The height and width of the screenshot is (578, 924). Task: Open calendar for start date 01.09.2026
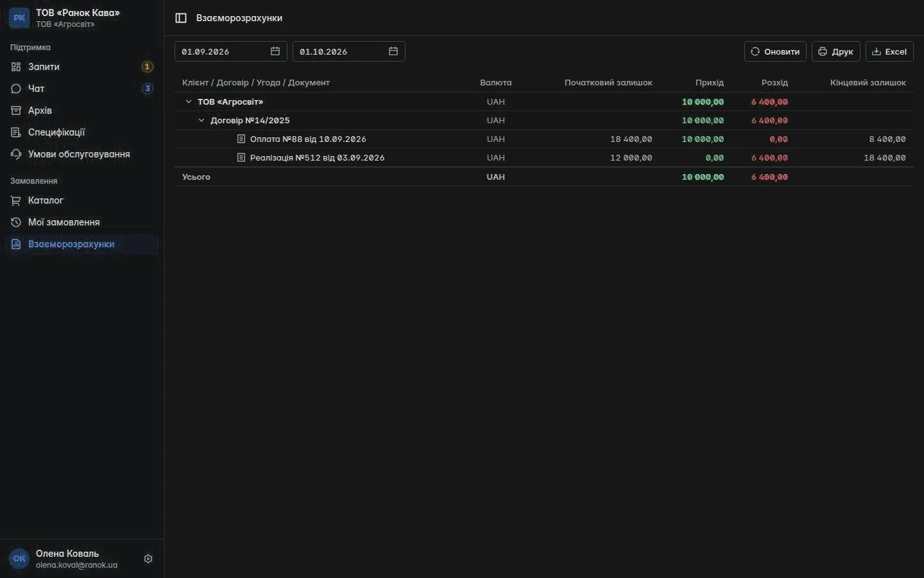point(275,51)
